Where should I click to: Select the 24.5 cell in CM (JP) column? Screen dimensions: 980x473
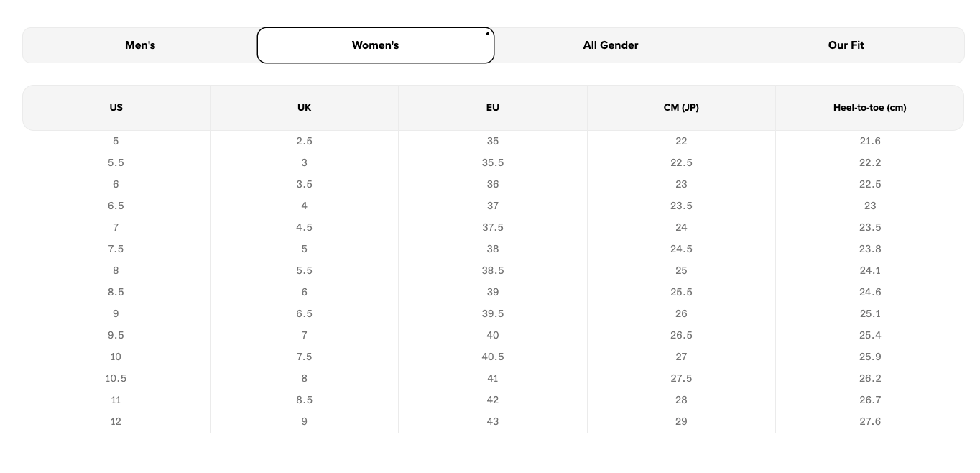(681, 249)
